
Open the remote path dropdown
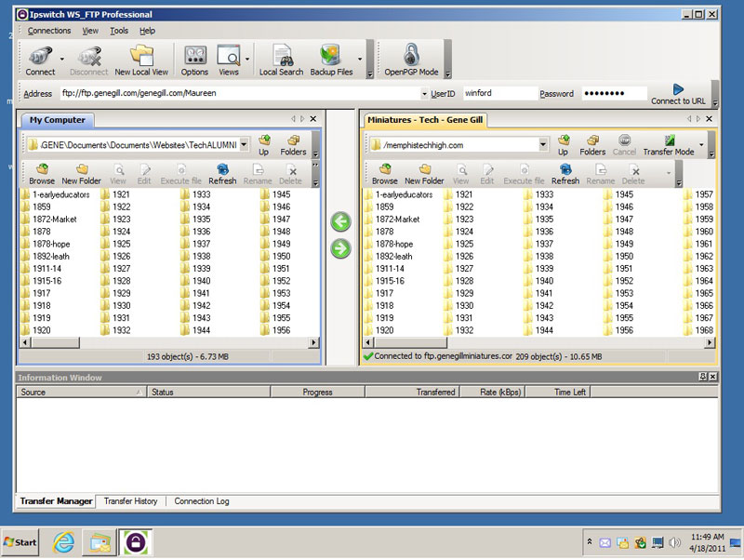click(543, 144)
